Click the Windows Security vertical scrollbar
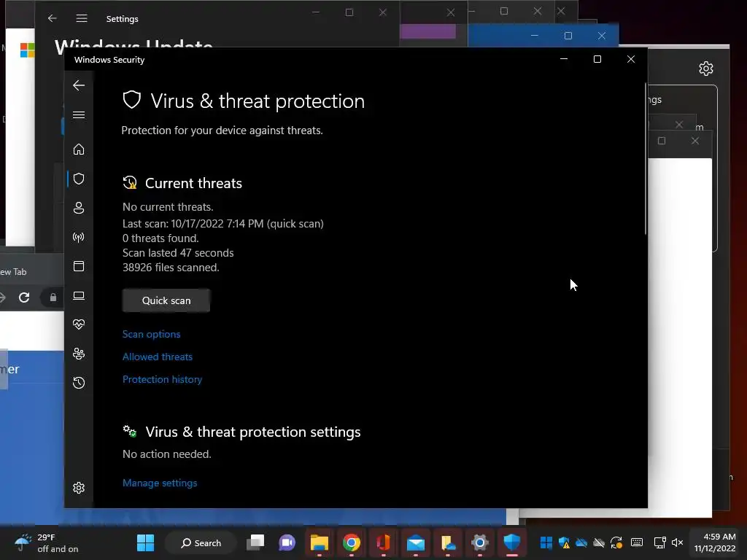This screenshot has height=560, width=747. [x=646, y=160]
